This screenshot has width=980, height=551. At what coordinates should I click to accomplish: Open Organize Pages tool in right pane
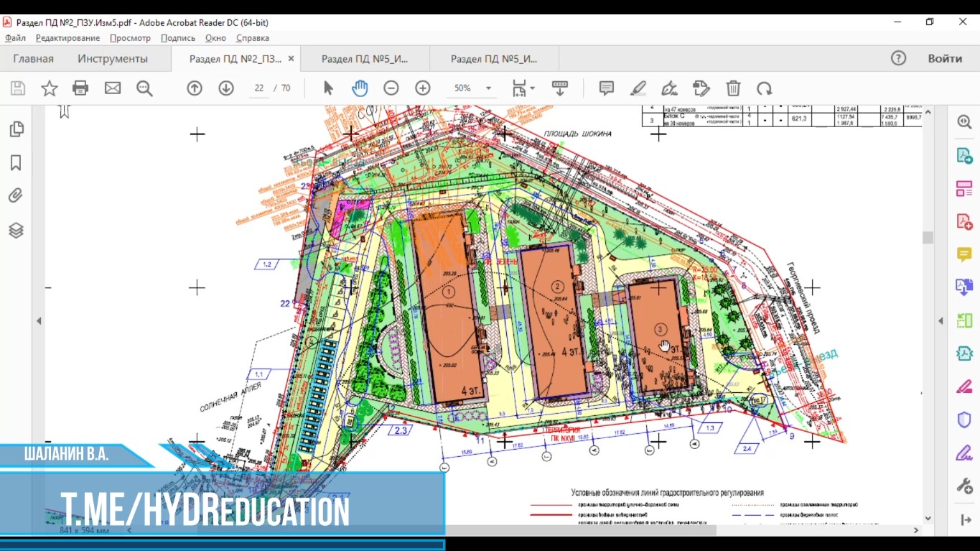[x=964, y=189]
